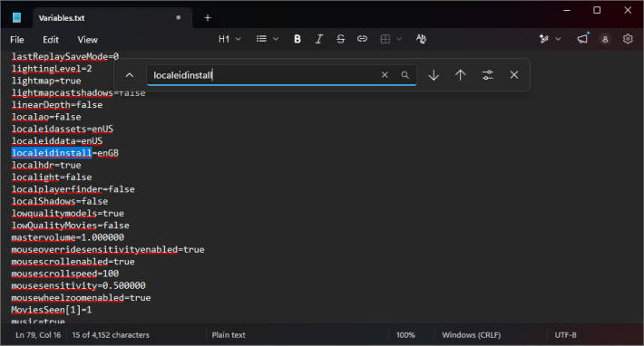
Task: Click the line localight=false
Action: 52,178
